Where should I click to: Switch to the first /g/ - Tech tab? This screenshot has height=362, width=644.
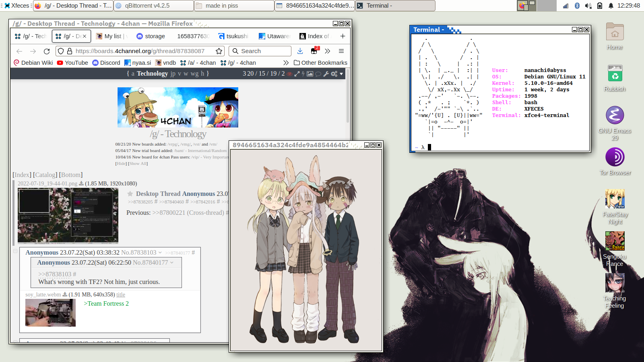coord(31,36)
